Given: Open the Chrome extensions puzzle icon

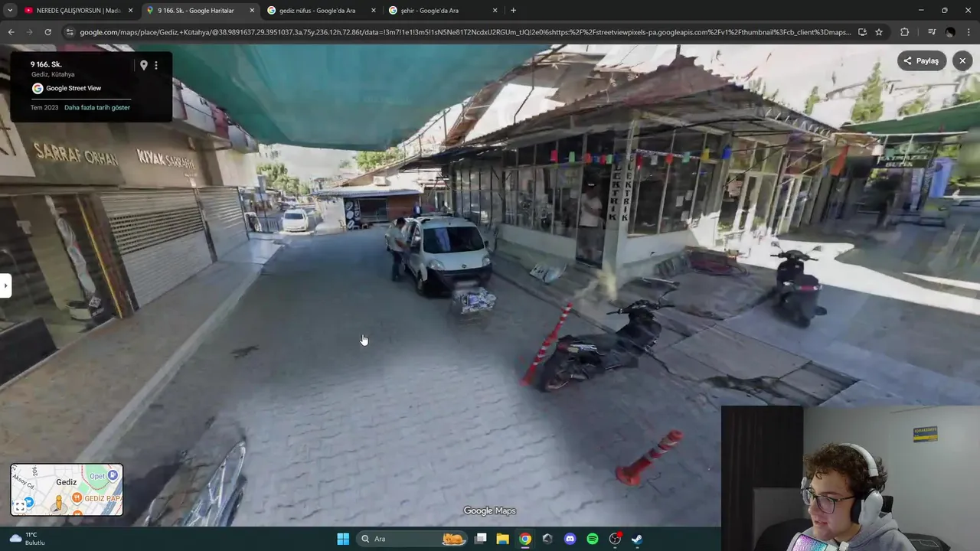Looking at the screenshot, I should 904,32.
